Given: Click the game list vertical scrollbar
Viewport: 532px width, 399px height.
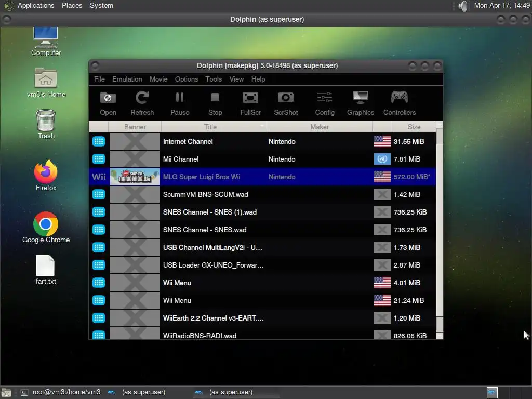Looking at the screenshot, I should click(440, 230).
